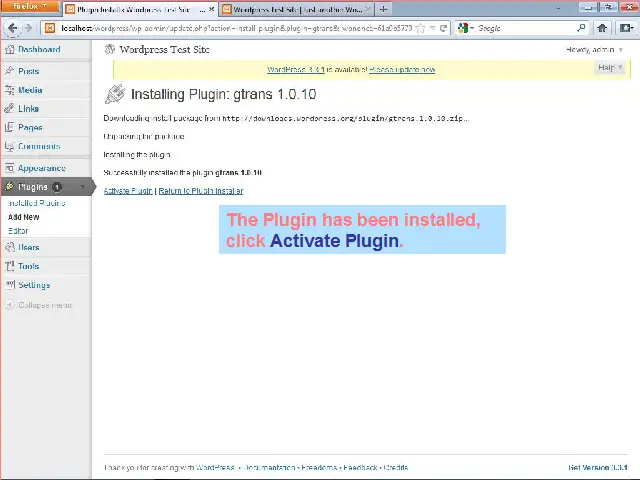Open Settings menu item
Image resolution: width=640 pixels, height=480 pixels.
[34, 285]
